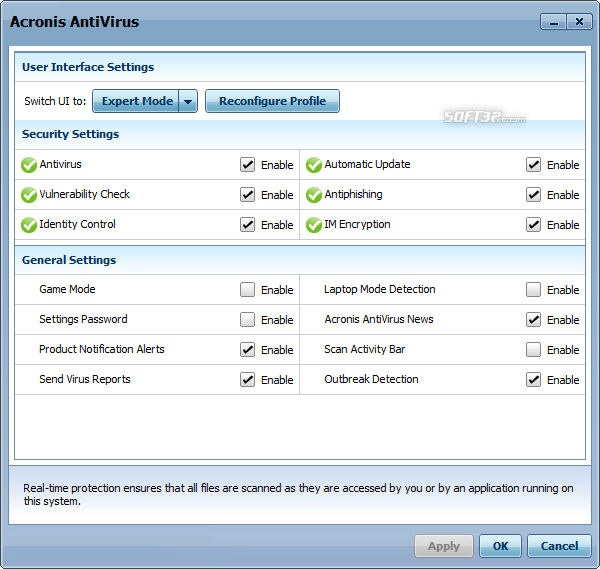Uncheck Vulnerability Check Enable box
This screenshot has width=600, height=569.
tap(248, 194)
